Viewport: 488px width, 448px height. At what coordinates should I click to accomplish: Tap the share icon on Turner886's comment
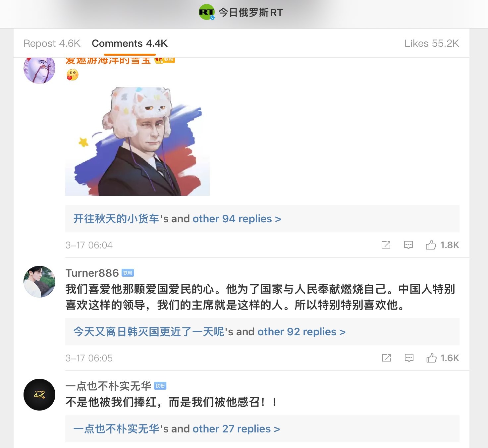point(387,358)
